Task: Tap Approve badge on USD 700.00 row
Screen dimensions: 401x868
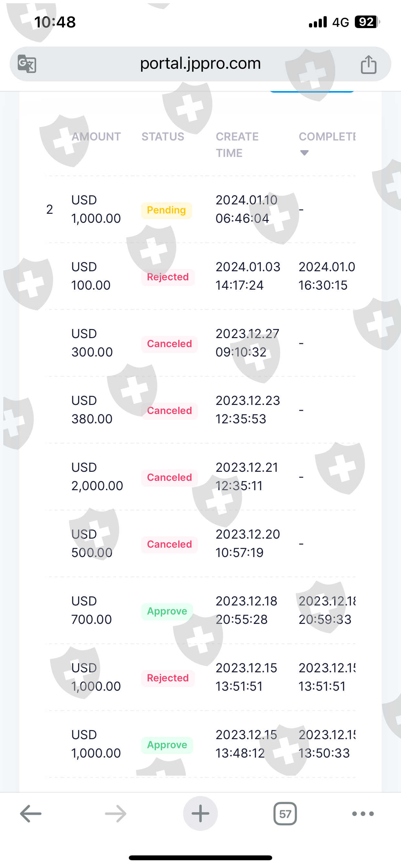Action: [x=167, y=611]
